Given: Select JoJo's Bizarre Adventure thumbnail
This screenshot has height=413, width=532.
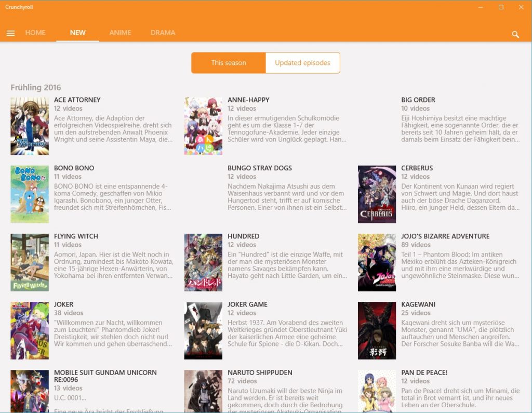Looking at the screenshot, I should pyautogui.click(x=377, y=262).
